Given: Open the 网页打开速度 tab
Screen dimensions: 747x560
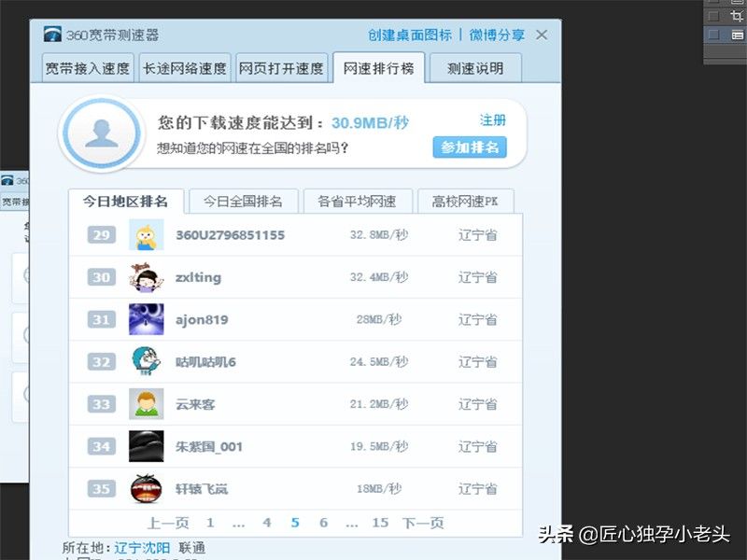Looking at the screenshot, I should pos(282,68).
